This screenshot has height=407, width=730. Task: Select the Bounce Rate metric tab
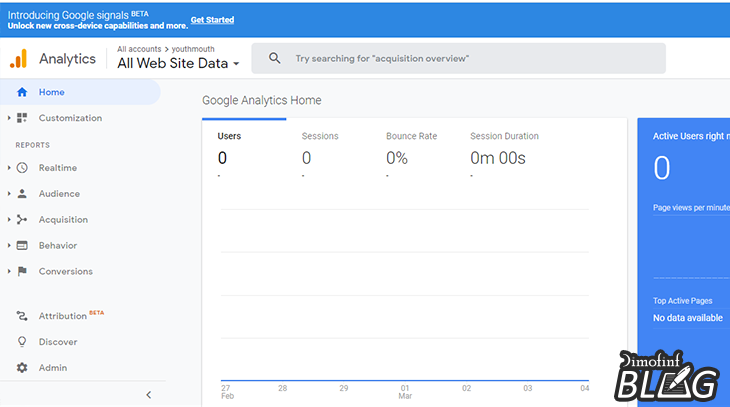(x=412, y=149)
